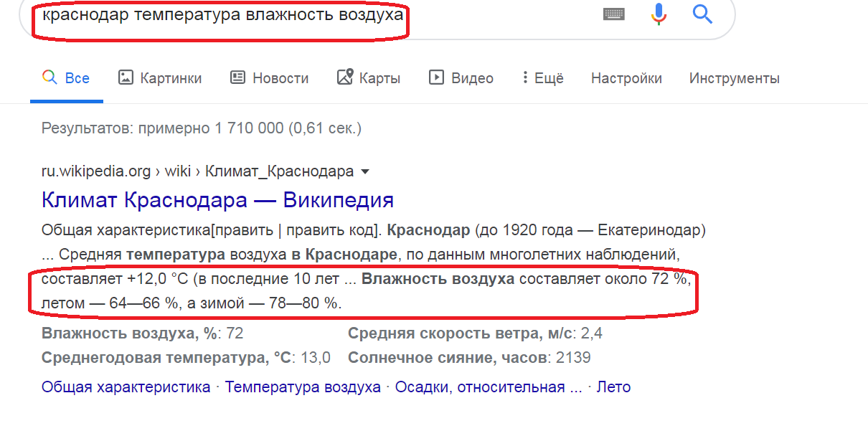Viewport: 868px width, 431px height.
Task: Click the Влажность воздуха, %: 72 text
Action: click(142, 333)
